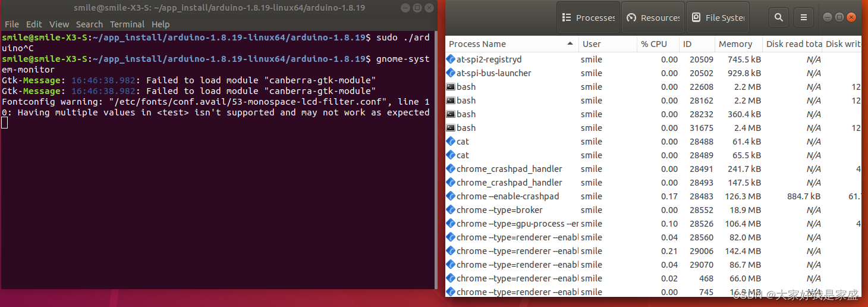
Task: Click the cat process icon with ID 28489
Action: coord(451,155)
